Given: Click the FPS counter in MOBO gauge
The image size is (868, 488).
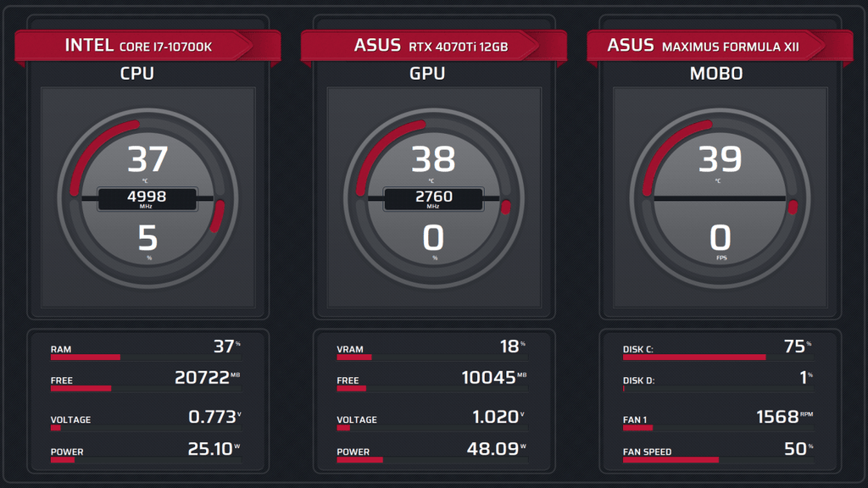Looking at the screenshot, I should [720, 239].
